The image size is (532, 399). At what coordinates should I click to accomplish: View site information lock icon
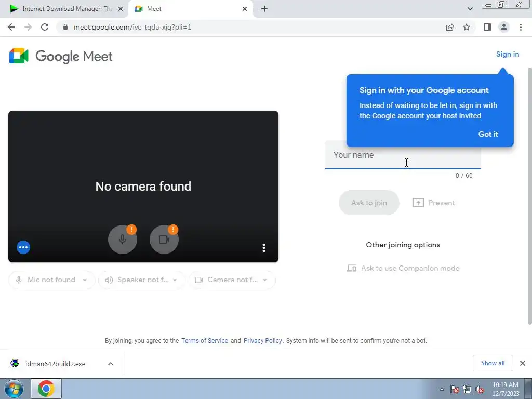tap(65, 27)
